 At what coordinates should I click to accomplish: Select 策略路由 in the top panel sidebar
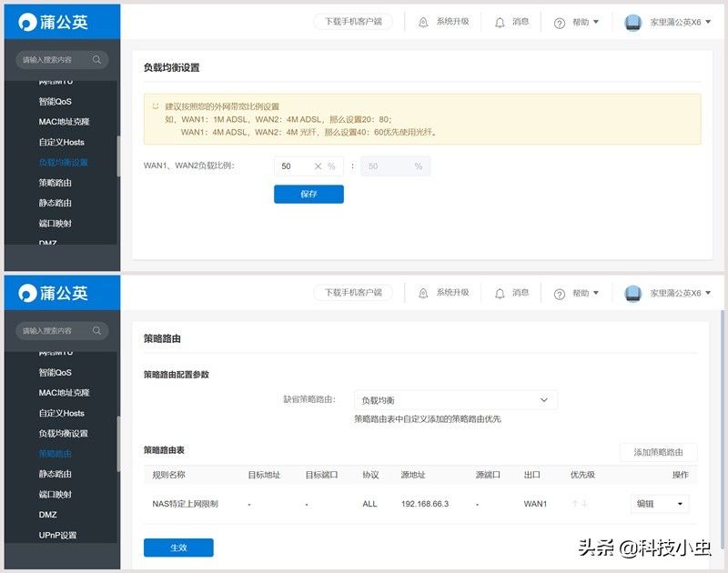click(x=56, y=183)
